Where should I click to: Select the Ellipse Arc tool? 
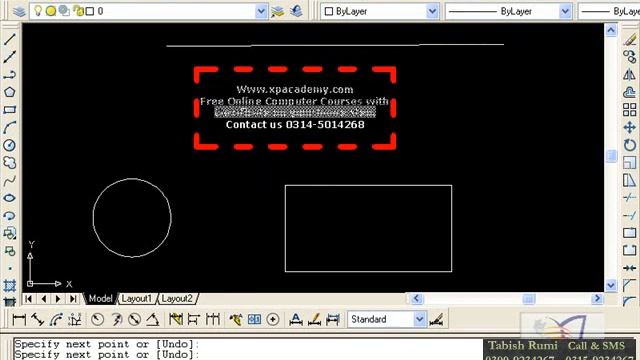point(9,216)
